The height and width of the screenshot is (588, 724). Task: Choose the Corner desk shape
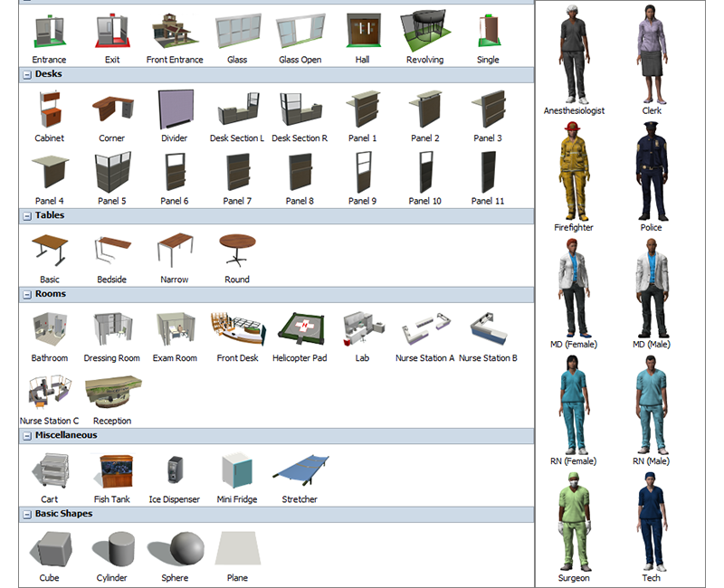click(112, 109)
